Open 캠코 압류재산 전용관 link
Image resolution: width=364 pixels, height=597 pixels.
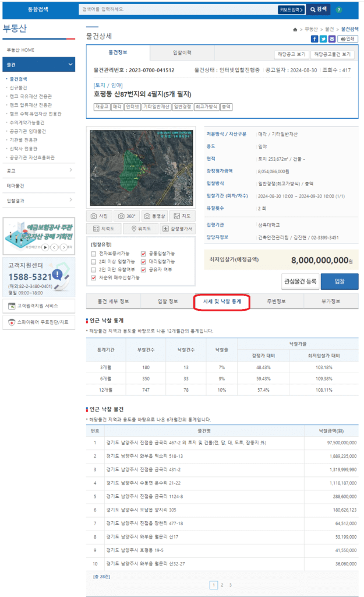[31, 105]
